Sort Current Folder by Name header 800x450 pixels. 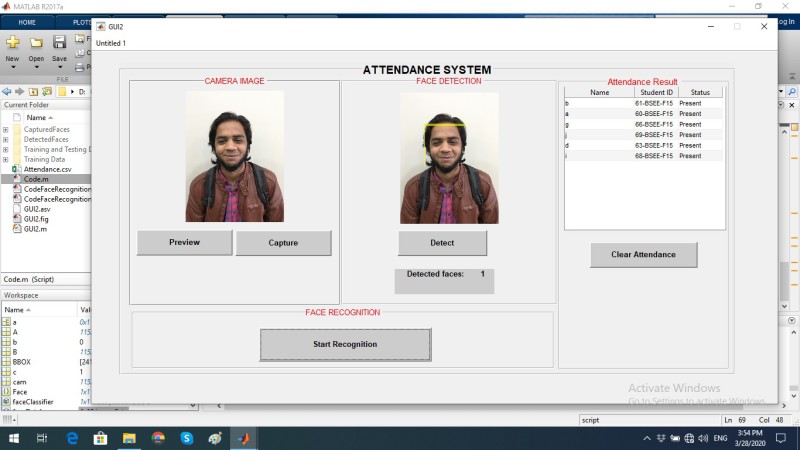[40, 117]
